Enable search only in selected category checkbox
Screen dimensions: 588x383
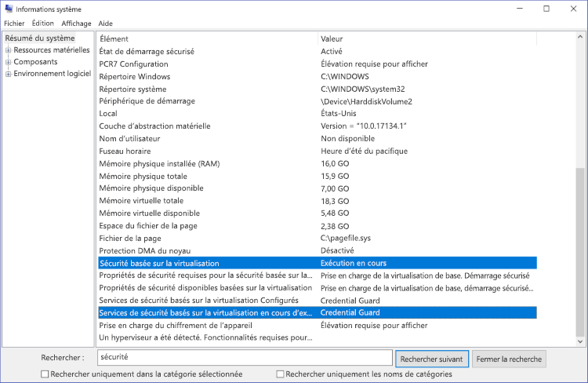(x=45, y=374)
